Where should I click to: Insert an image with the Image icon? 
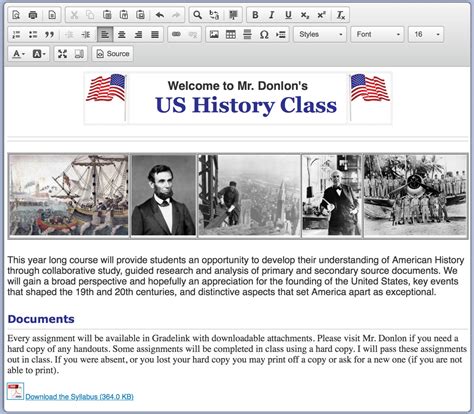[214, 34]
